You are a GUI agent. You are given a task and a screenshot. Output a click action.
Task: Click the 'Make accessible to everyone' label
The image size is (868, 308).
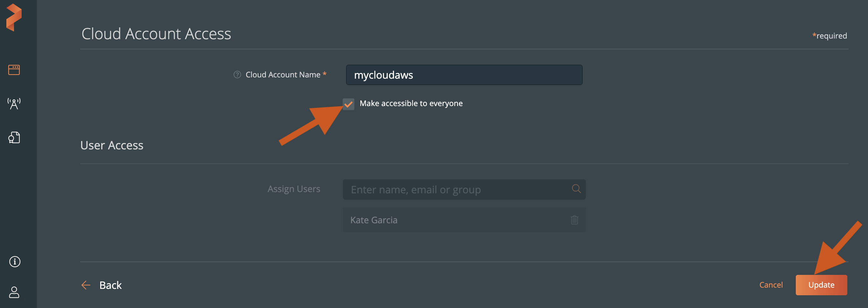(411, 104)
